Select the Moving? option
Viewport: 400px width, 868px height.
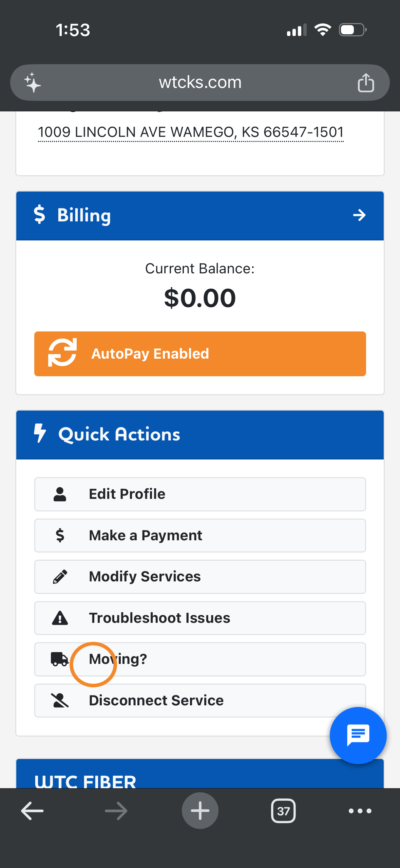(x=200, y=659)
